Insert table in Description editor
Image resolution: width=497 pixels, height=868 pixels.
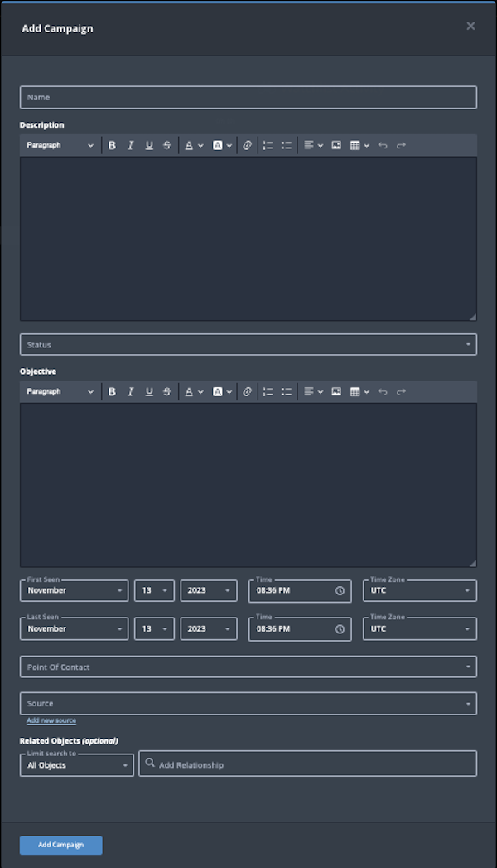[359, 145]
